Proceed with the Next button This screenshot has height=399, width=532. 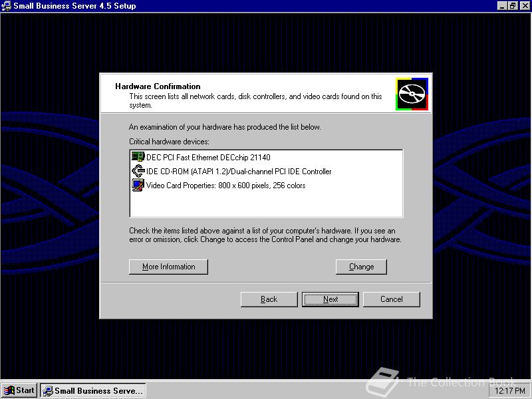(330, 299)
